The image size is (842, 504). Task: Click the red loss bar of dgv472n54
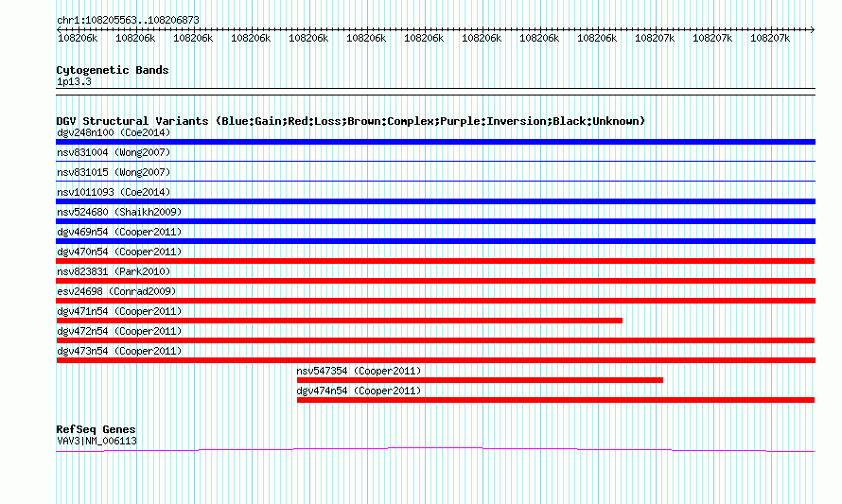435,340
